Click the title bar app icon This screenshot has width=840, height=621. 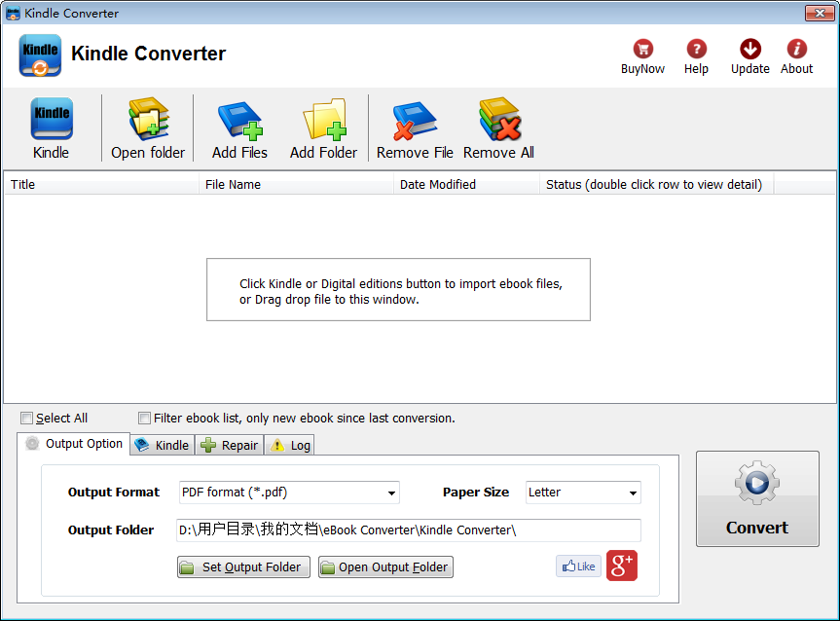point(13,14)
